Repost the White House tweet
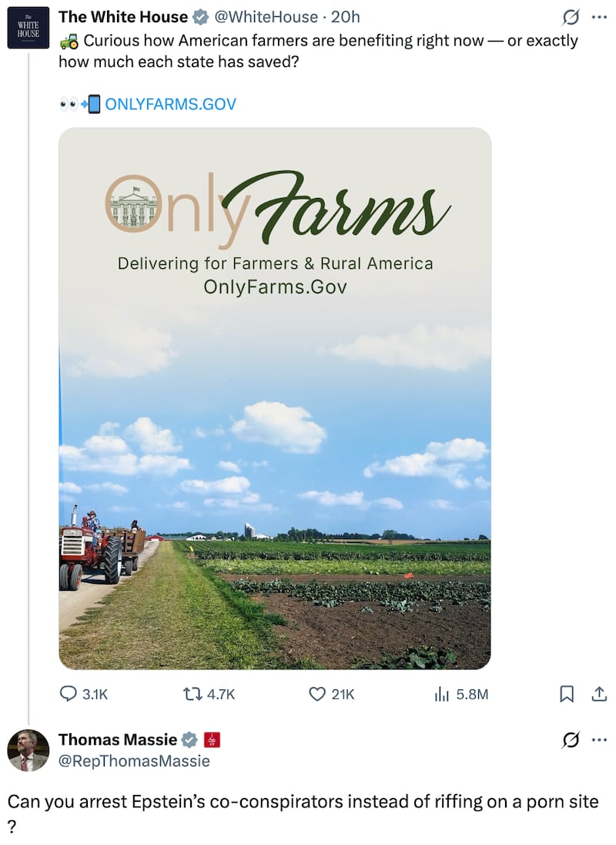 (189, 694)
